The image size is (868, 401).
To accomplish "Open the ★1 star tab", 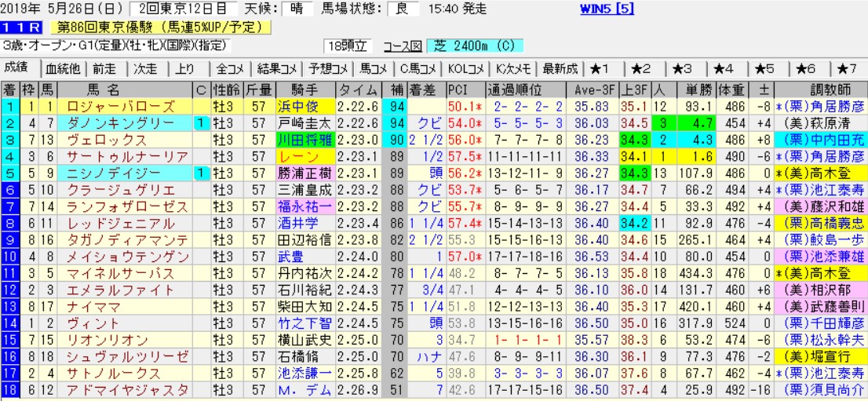I will pos(605,67).
